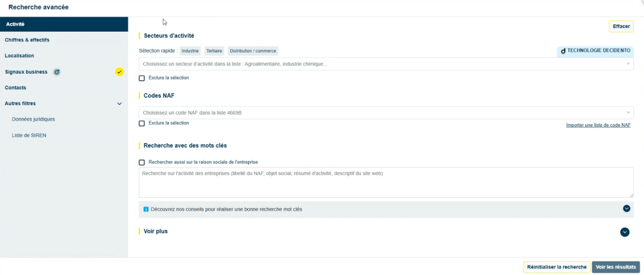Open the code NAF dropdown list

click(386, 113)
